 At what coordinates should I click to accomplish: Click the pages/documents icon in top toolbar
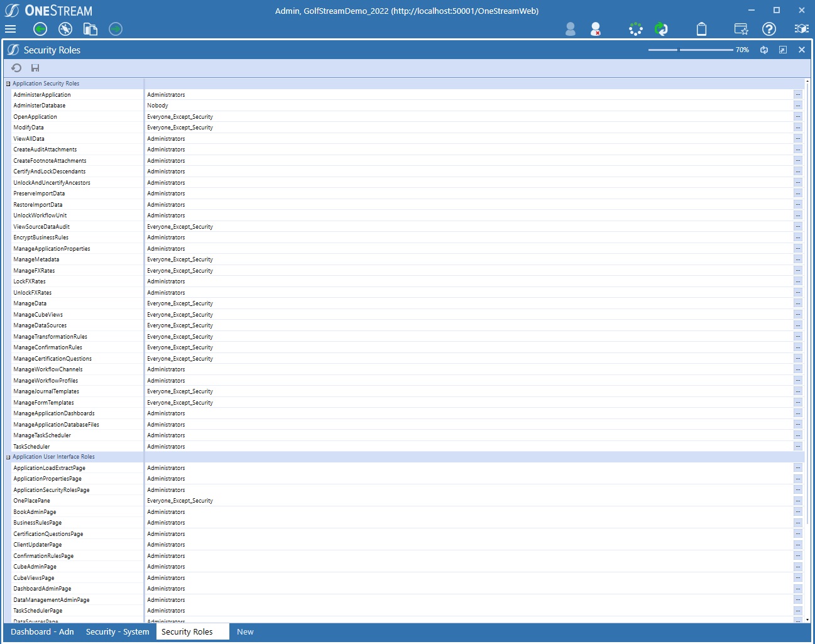pos(90,29)
